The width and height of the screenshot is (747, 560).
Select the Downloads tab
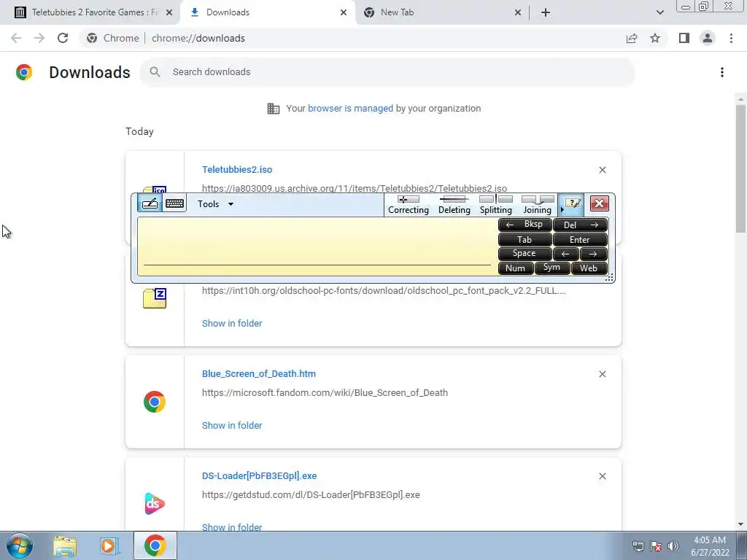tap(268, 12)
